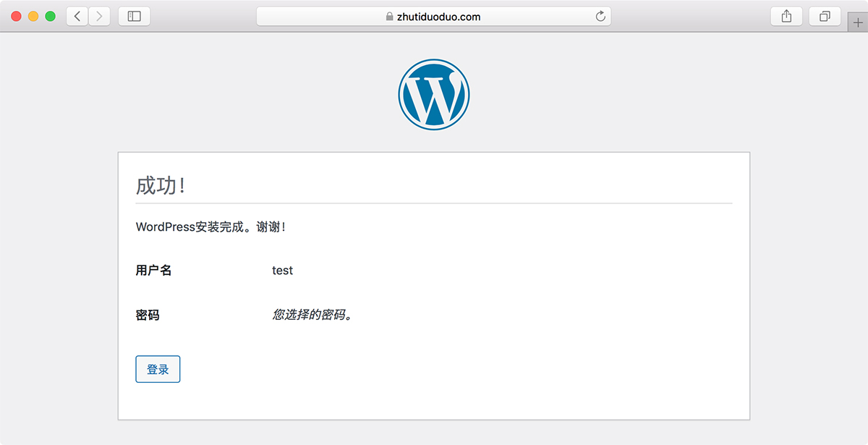868x445 pixels.
Task: Show all tabs overview
Action: (x=825, y=16)
